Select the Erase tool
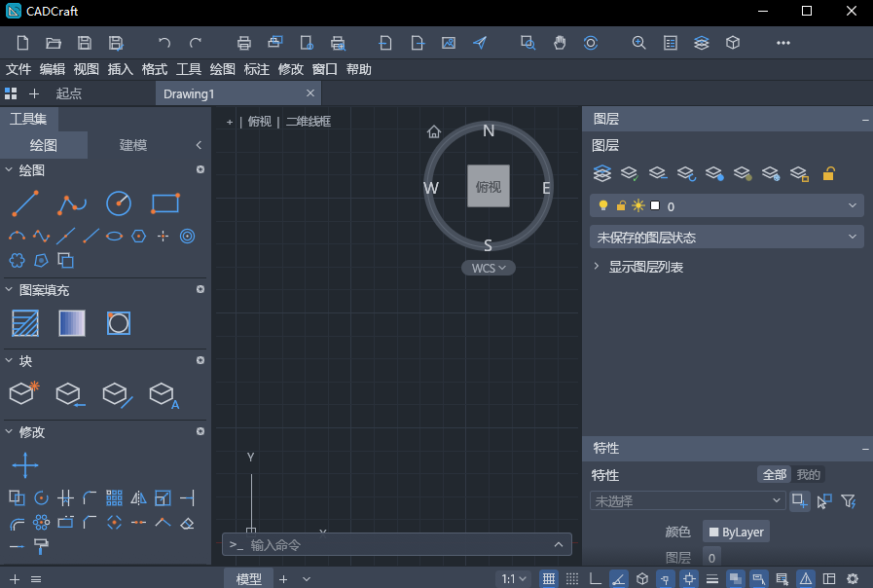The height and width of the screenshot is (588, 873). (x=188, y=523)
